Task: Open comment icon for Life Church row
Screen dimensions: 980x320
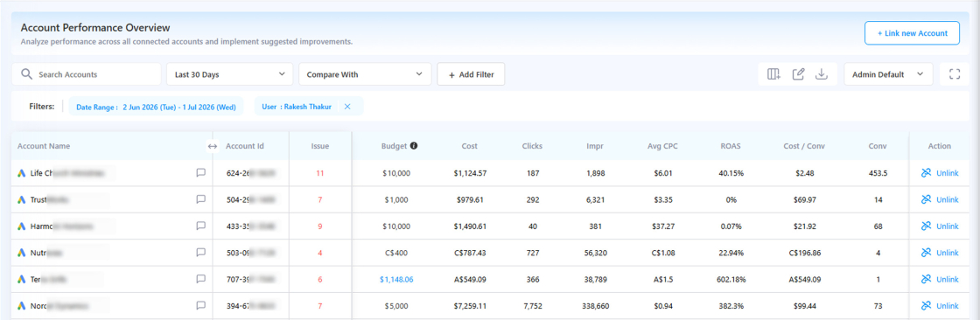Action: coord(200,173)
